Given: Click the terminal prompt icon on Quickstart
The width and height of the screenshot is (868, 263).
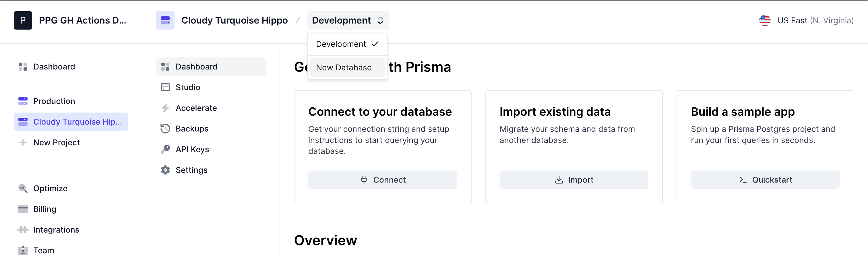Looking at the screenshot, I should (x=743, y=180).
